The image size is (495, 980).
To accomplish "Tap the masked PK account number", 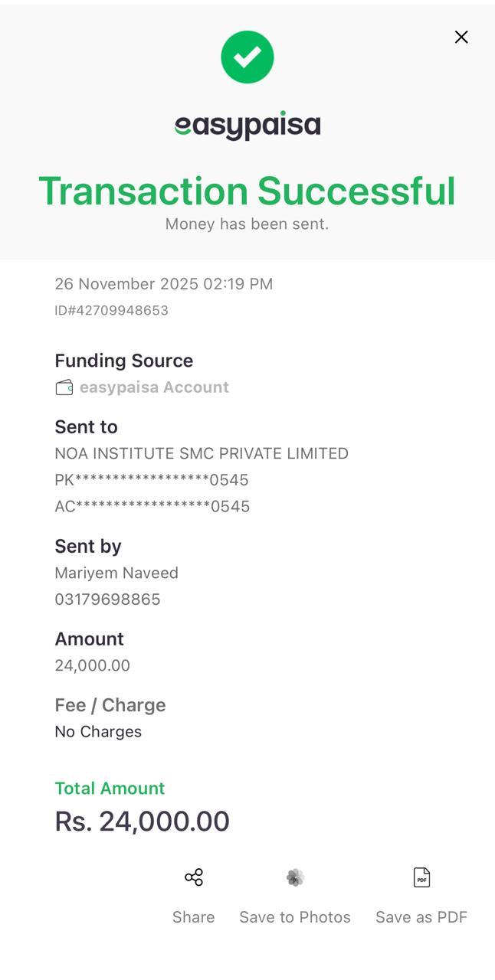I will (x=152, y=480).
